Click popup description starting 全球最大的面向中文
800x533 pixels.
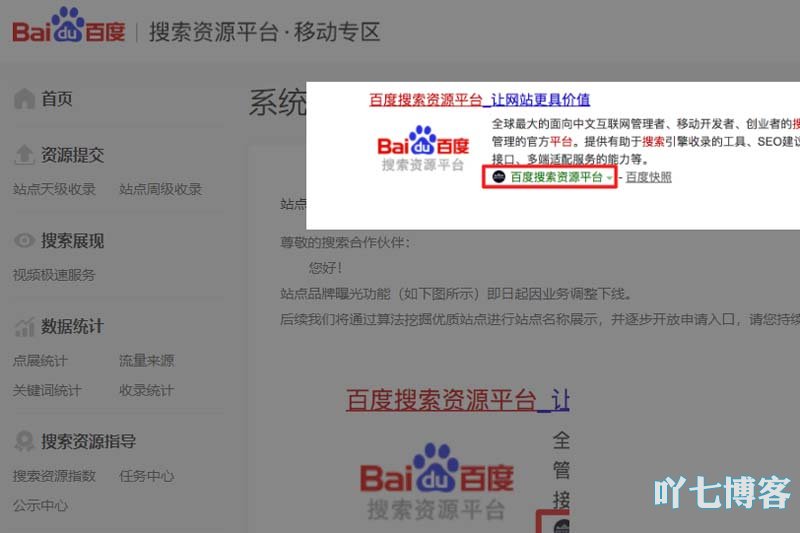coord(646,141)
